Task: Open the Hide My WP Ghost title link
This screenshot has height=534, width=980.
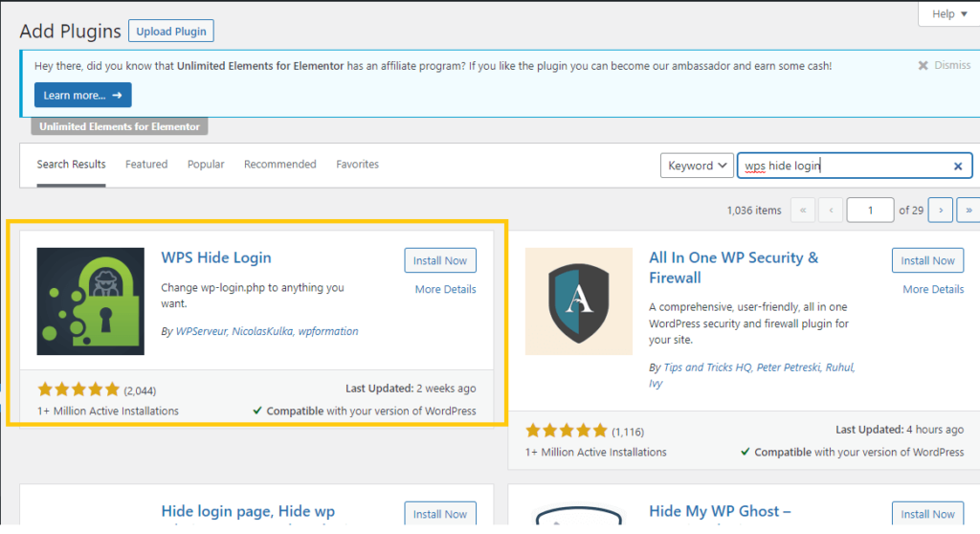Action: (x=720, y=511)
